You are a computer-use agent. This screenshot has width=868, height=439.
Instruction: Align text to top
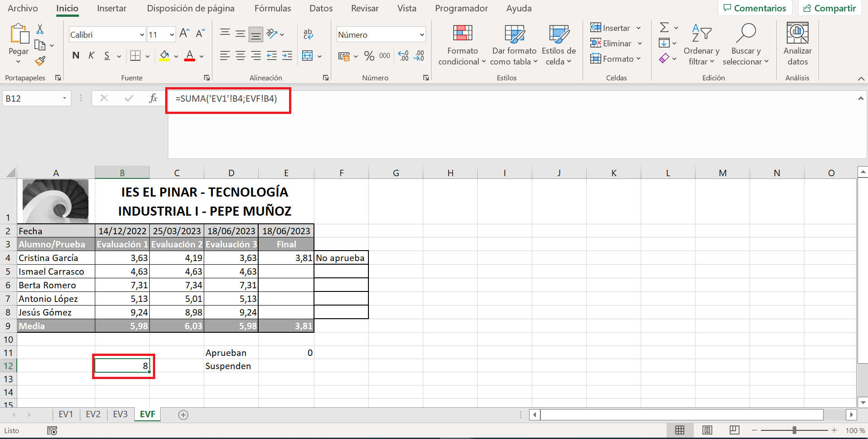pos(225,33)
